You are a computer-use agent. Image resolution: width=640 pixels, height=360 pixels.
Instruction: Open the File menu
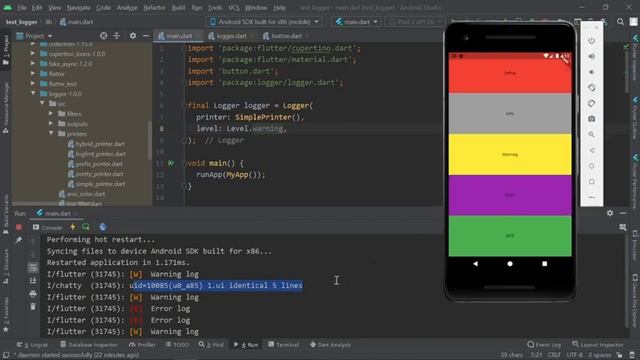click(22, 8)
